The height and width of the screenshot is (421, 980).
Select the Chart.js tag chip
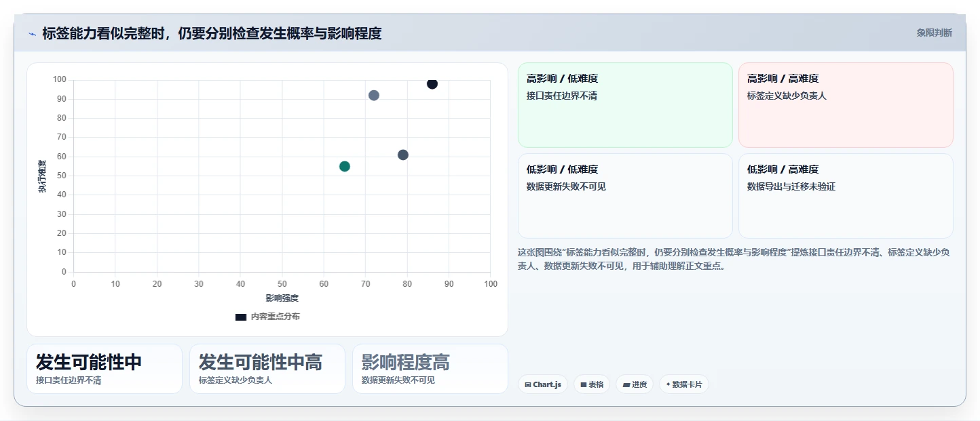coord(543,384)
